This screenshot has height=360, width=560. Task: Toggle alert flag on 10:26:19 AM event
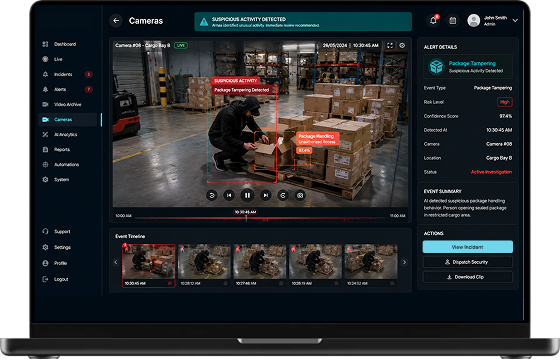(337, 283)
